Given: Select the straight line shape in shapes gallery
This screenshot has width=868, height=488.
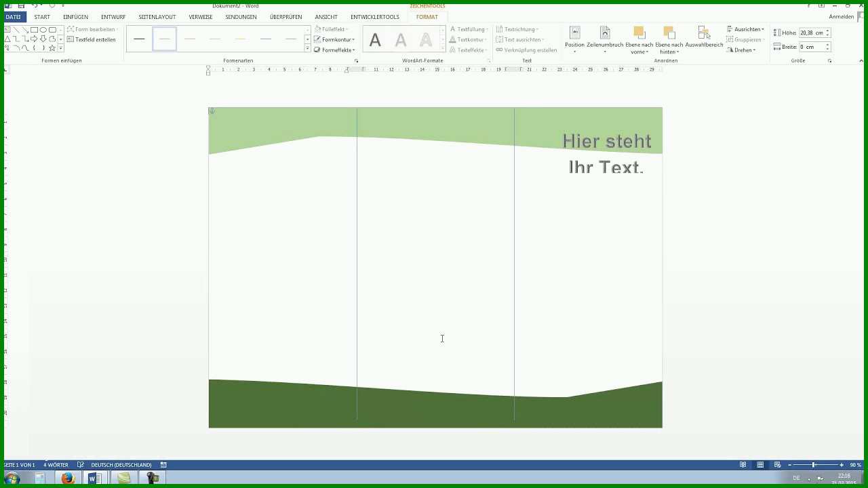Looking at the screenshot, I should point(16,30).
